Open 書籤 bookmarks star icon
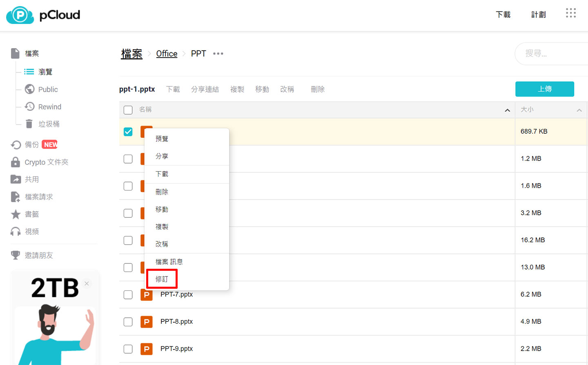588x365 pixels. pos(15,214)
